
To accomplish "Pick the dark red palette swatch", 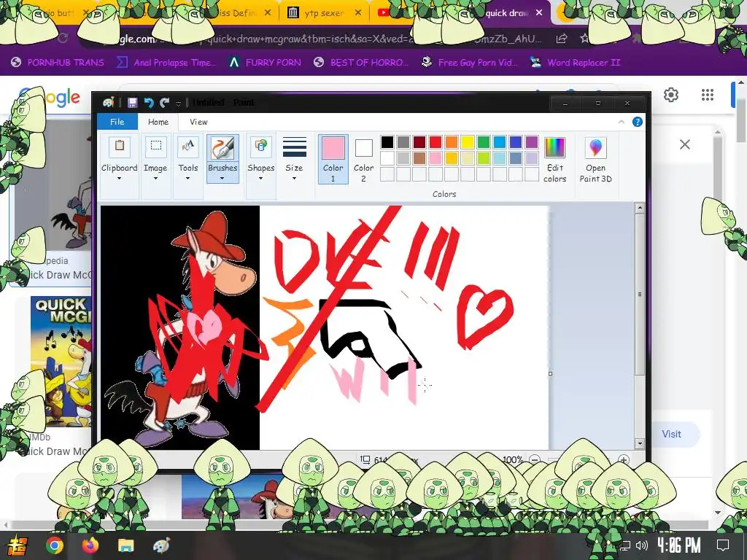I will (419, 142).
